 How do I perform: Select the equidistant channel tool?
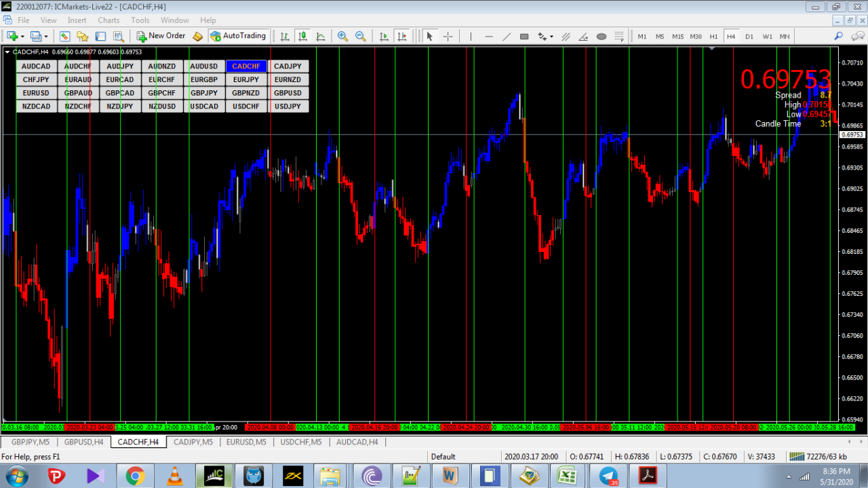(x=566, y=36)
